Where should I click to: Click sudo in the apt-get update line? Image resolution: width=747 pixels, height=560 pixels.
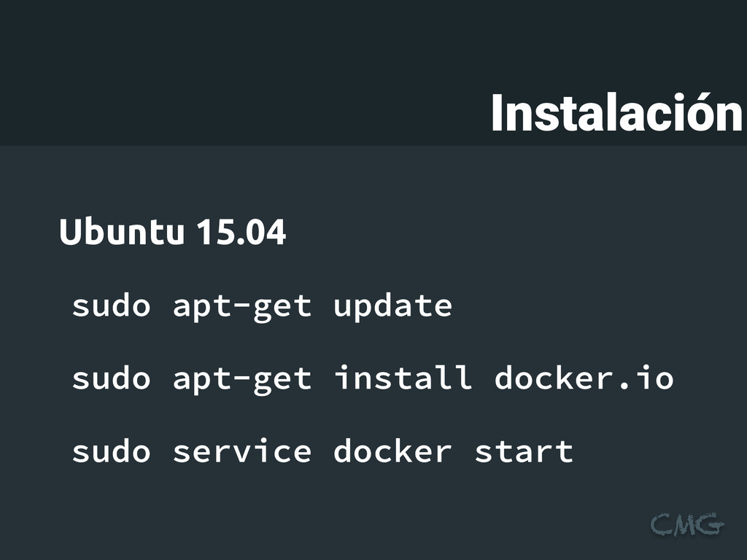[x=111, y=306]
